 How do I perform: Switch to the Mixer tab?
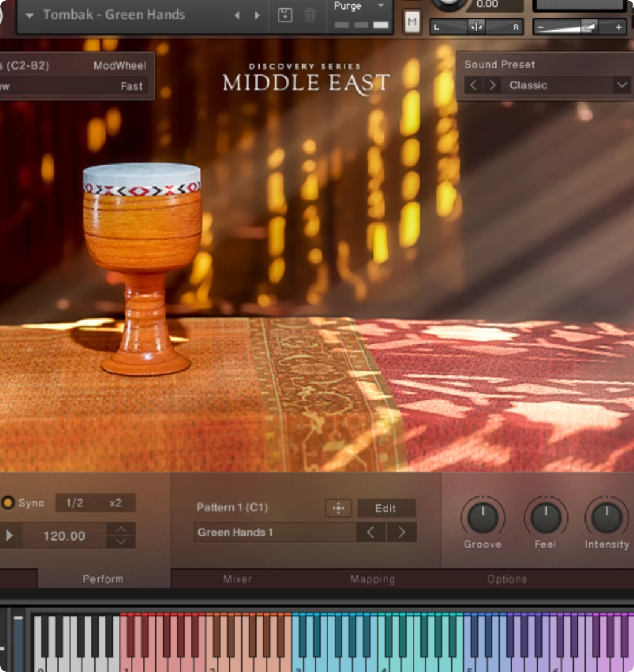[x=237, y=579]
